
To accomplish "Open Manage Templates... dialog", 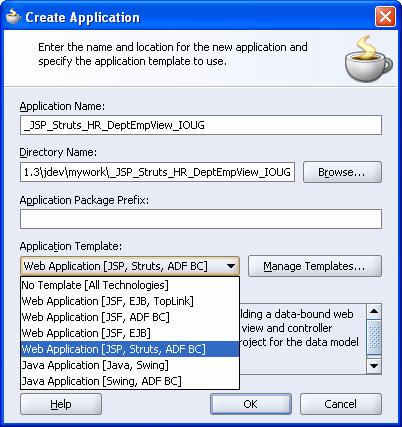I will [x=315, y=266].
